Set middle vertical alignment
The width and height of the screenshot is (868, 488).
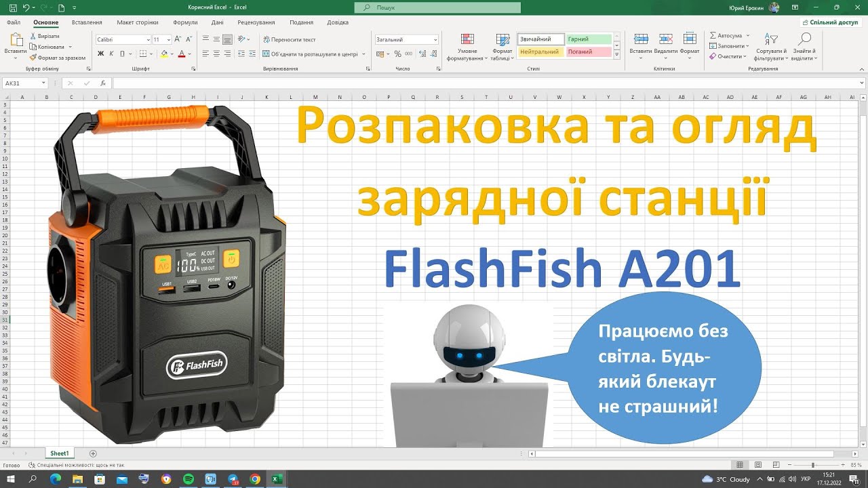coord(216,40)
